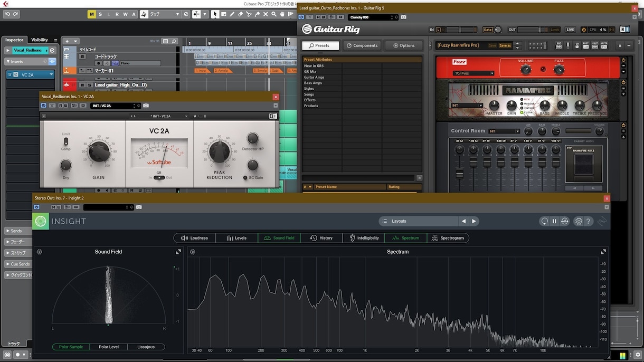The width and height of the screenshot is (644, 362).
Task: Go to next Insight layout arrow
Action: pos(474,221)
